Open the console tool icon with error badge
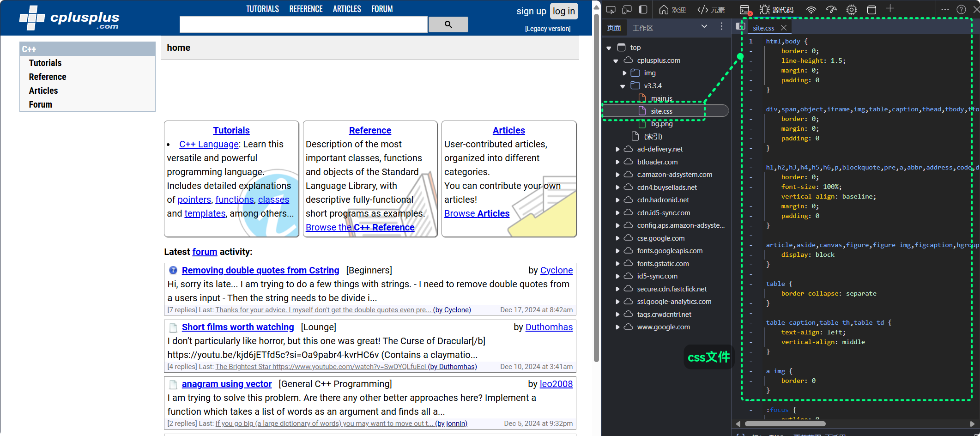980x436 pixels. pos(744,10)
